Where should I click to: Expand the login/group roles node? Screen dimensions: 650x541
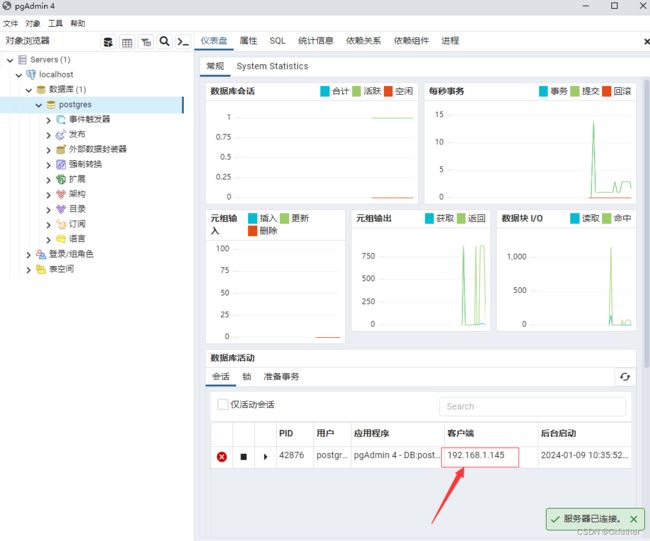point(29,255)
